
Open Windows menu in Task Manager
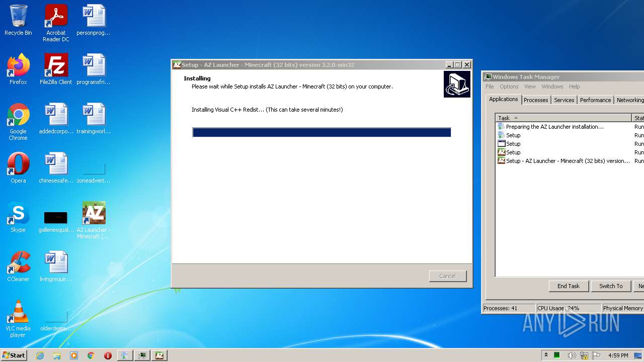point(552,86)
